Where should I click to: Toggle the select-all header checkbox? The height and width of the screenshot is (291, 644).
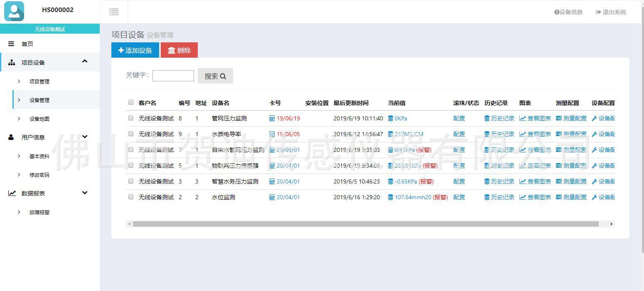(131, 102)
